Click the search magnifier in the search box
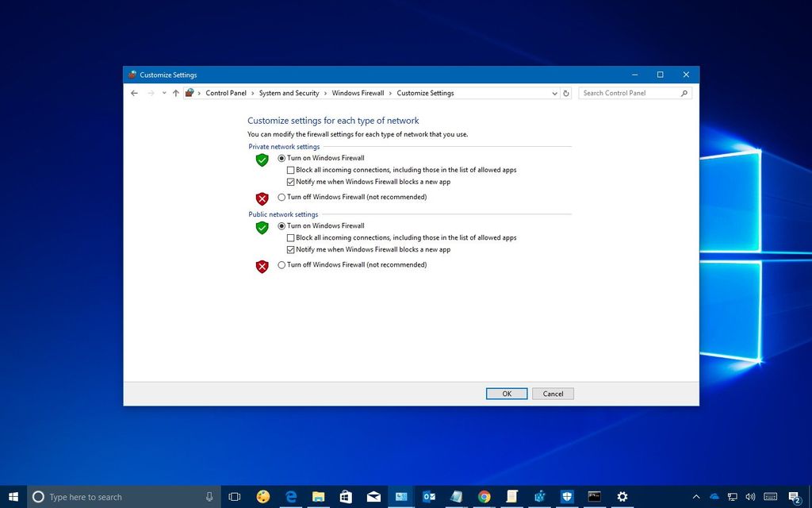The width and height of the screenshot is (812, 508). 684,93
